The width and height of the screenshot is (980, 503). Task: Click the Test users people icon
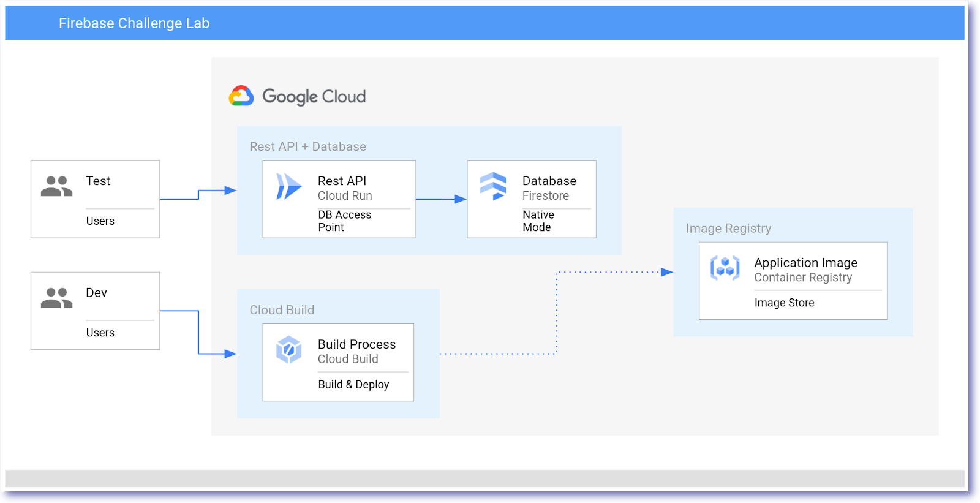tap(56, 186)
